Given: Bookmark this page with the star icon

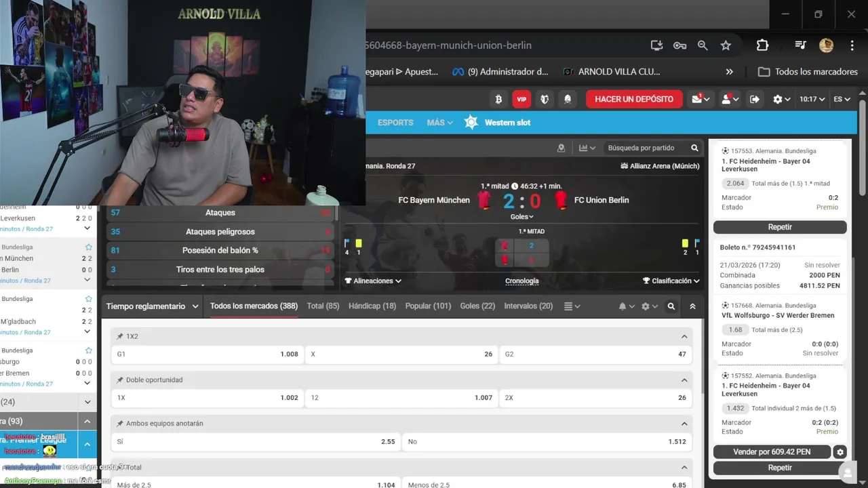Looking at the screenshot, I should click(726, 45).
